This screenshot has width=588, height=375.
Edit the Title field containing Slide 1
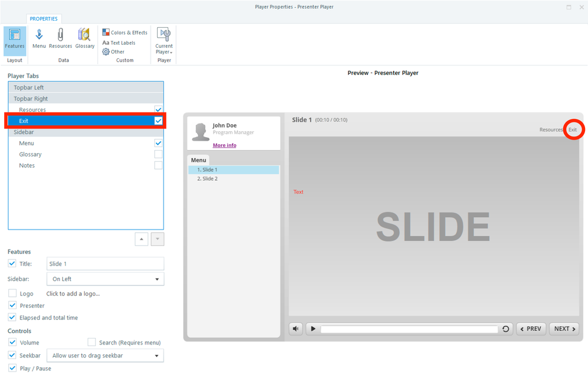pyautogui.click(x=105, y=264)
